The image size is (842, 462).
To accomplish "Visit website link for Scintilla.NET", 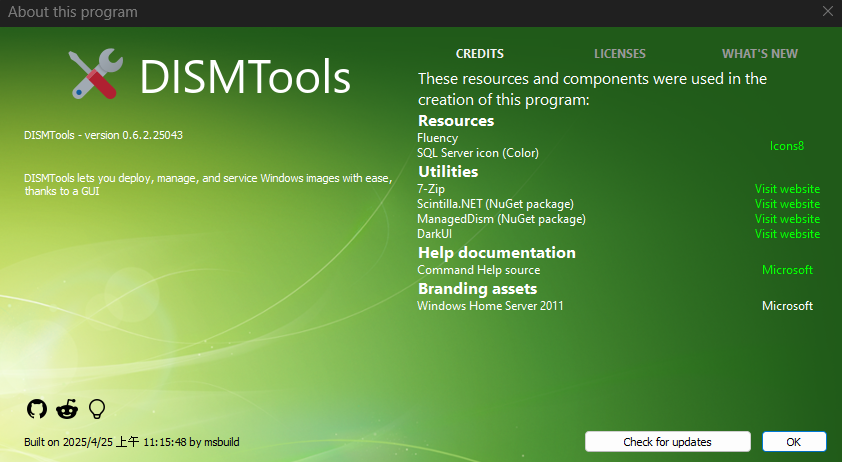I will 787,204.
